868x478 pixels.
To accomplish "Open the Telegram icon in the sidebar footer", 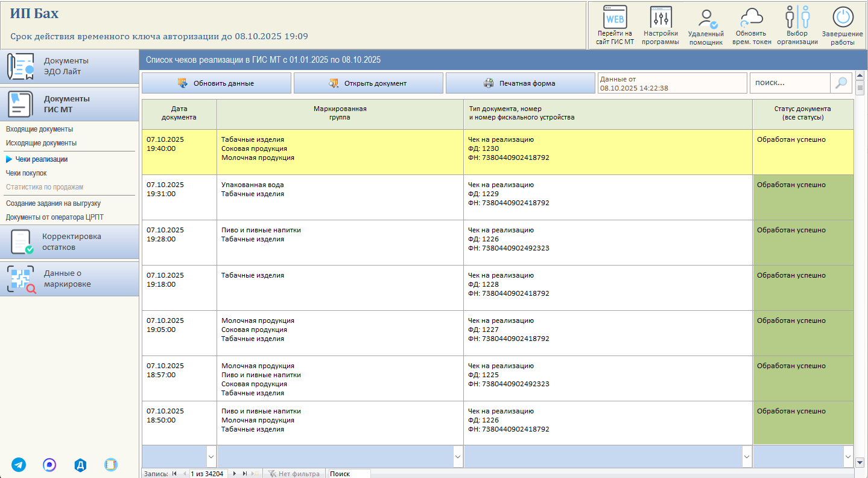I will (19, 465).
